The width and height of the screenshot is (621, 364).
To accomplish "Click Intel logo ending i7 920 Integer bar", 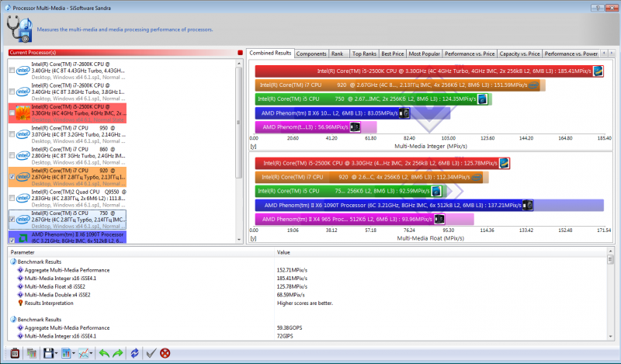I will [x=534, y=85].
